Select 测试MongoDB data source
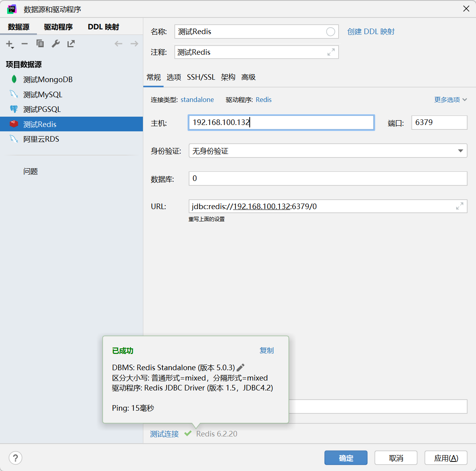 tap(71, 79)
